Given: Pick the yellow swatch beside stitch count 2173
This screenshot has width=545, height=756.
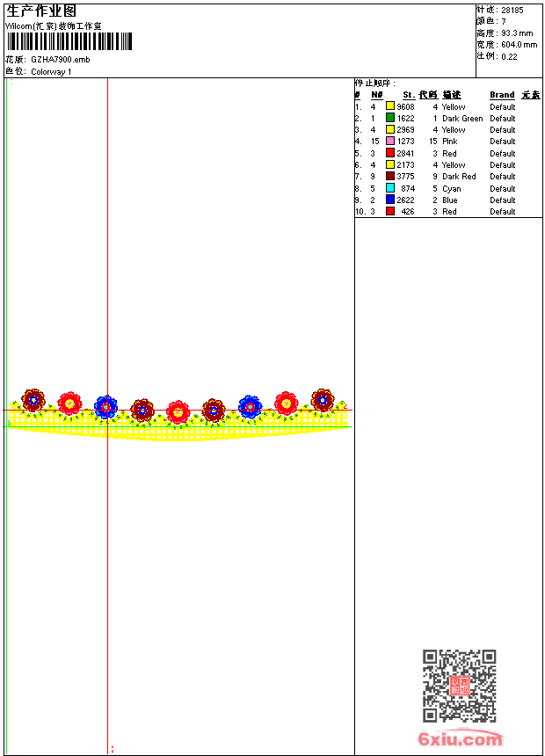Looking at the screenshot, I should point(390,164).
